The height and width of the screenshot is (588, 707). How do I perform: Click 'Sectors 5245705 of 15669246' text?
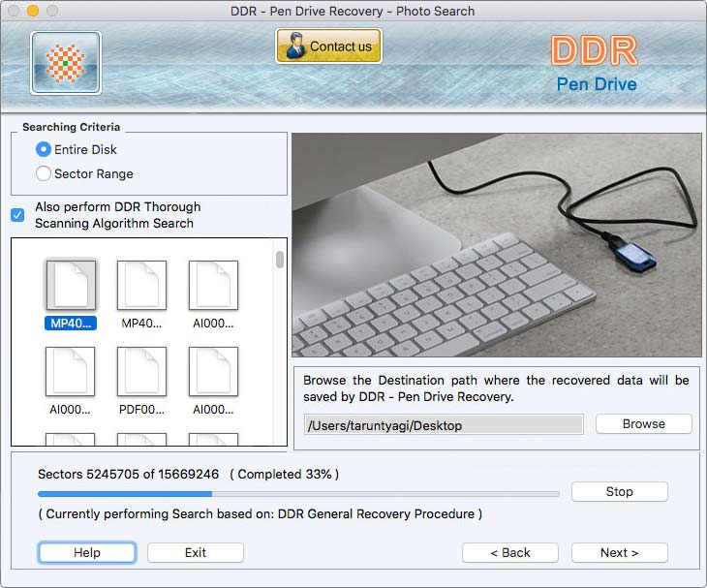(128, 475)
